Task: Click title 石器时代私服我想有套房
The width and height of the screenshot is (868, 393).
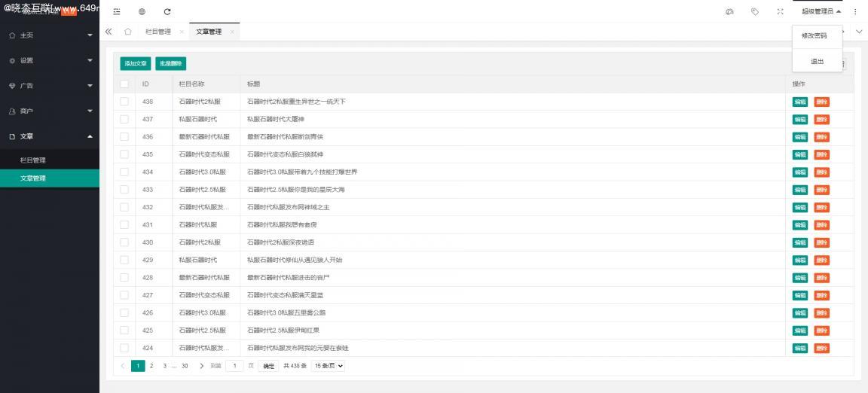Action: (x=282, y=224)
